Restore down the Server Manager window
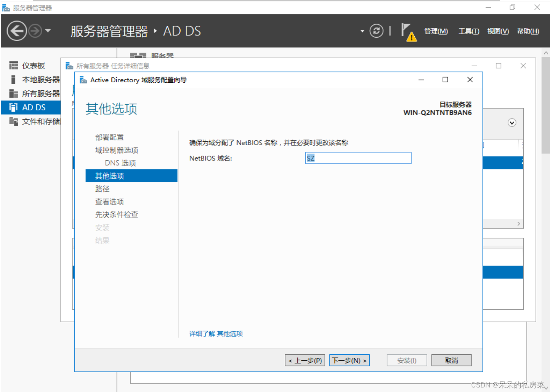The width and height of the screenshot is (550, 392). click(x=513, y=7)
